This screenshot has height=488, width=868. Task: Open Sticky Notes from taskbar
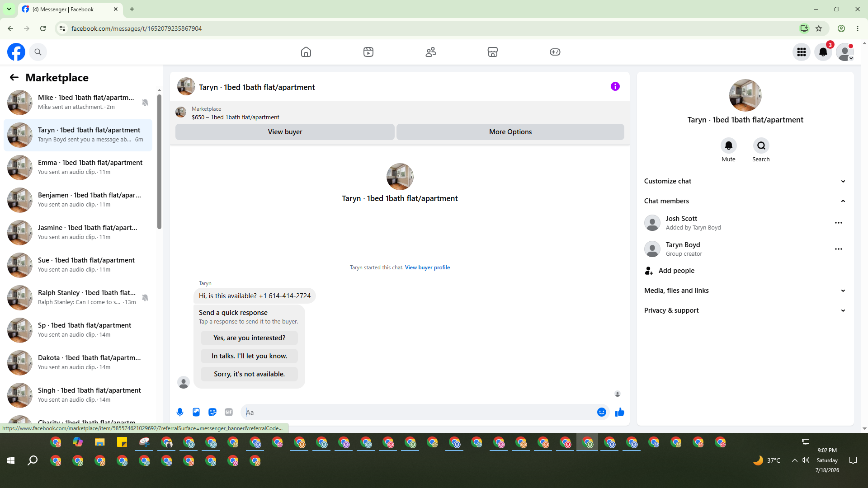click(122, 442)
